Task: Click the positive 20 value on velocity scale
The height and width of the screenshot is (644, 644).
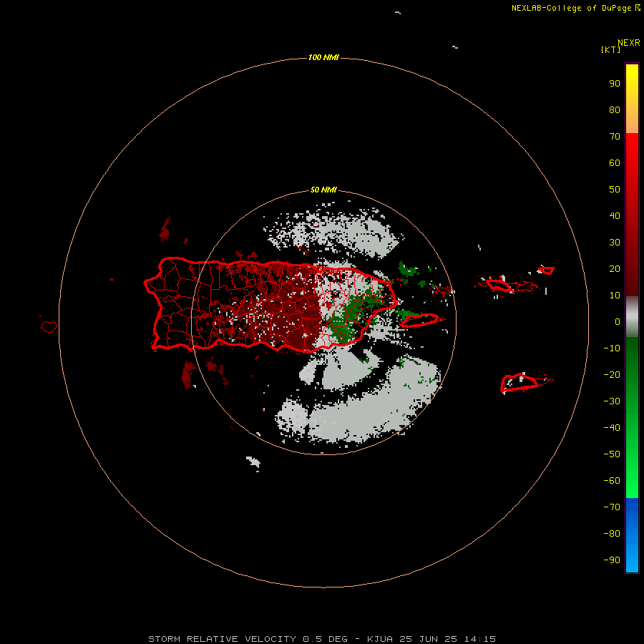Action: click(x=615, y=269)
